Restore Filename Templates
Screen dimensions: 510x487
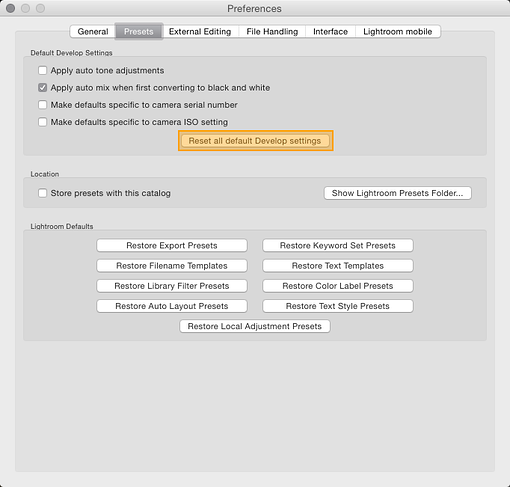point(172,266)
